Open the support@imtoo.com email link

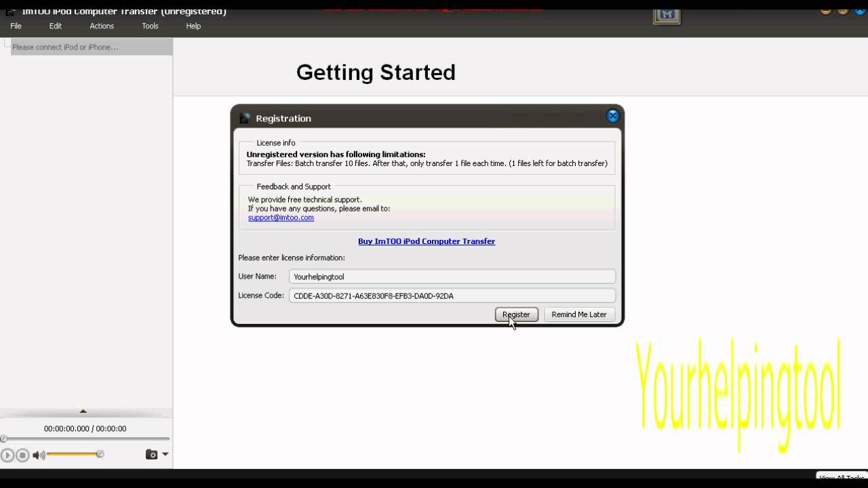[281, 218]
